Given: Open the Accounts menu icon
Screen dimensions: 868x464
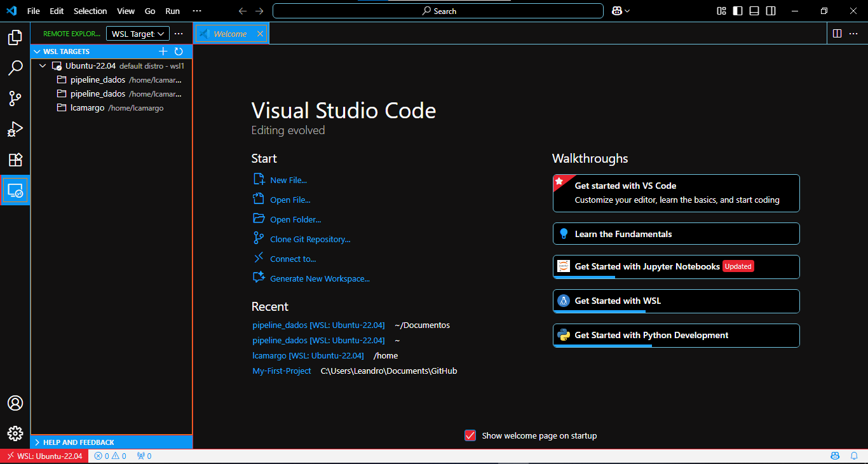Looking at the screenshot, I should point(15,403).
